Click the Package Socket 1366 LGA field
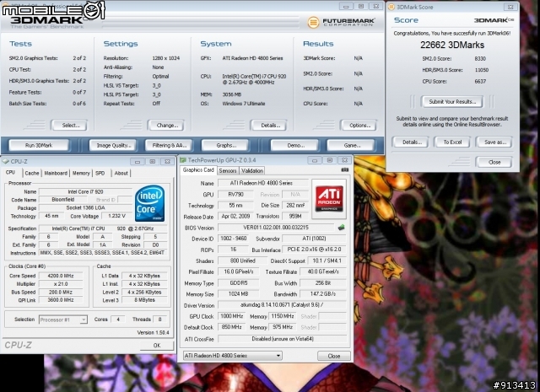The height and width of the screenshot is (392, 540). click(85, 208)
